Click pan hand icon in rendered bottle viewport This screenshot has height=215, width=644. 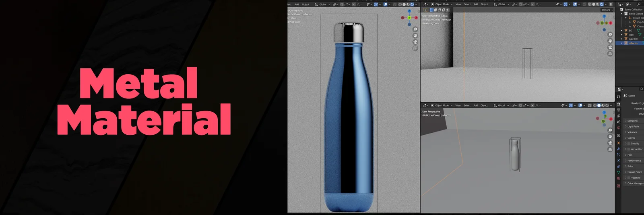click(x=415, y=35)
